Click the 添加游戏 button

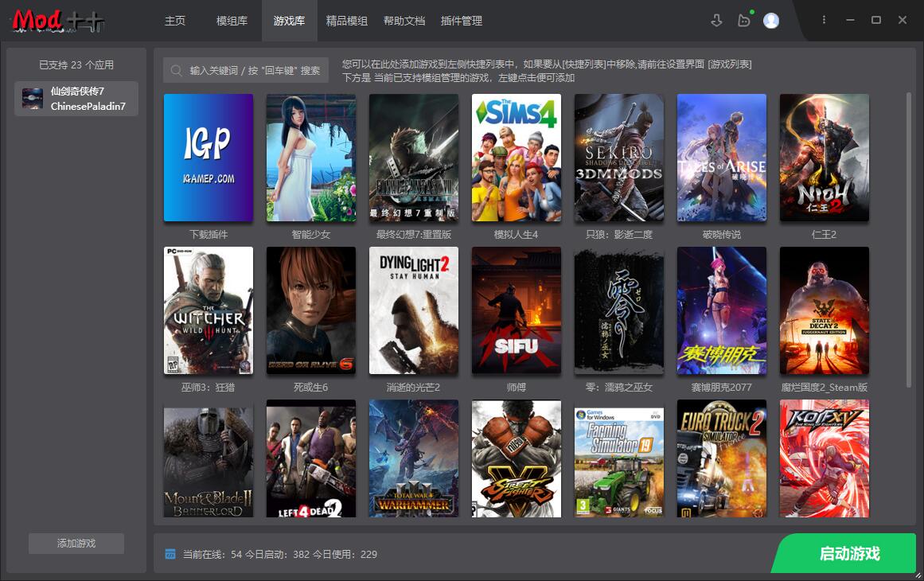(76, 544)
